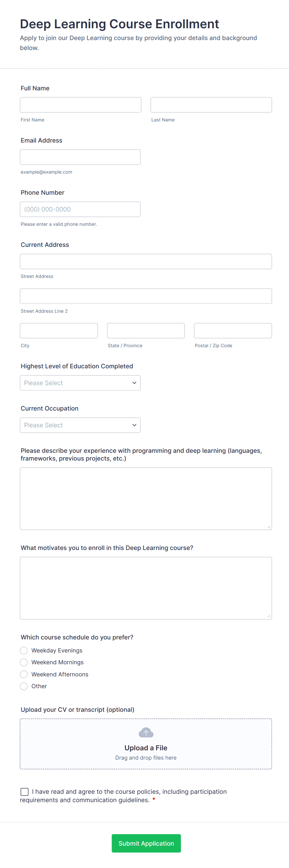Click the City input box

point(59,330)
